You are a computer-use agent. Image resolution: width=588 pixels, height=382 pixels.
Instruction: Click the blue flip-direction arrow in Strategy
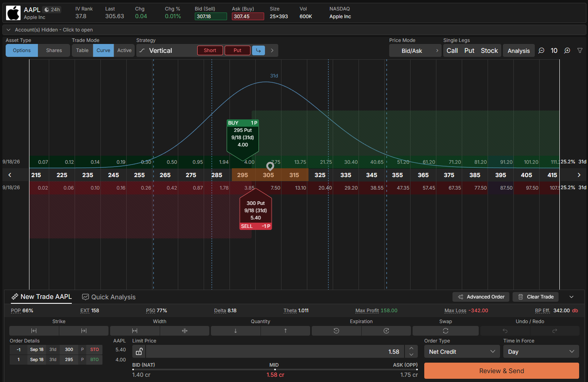(x=259, y=50)
